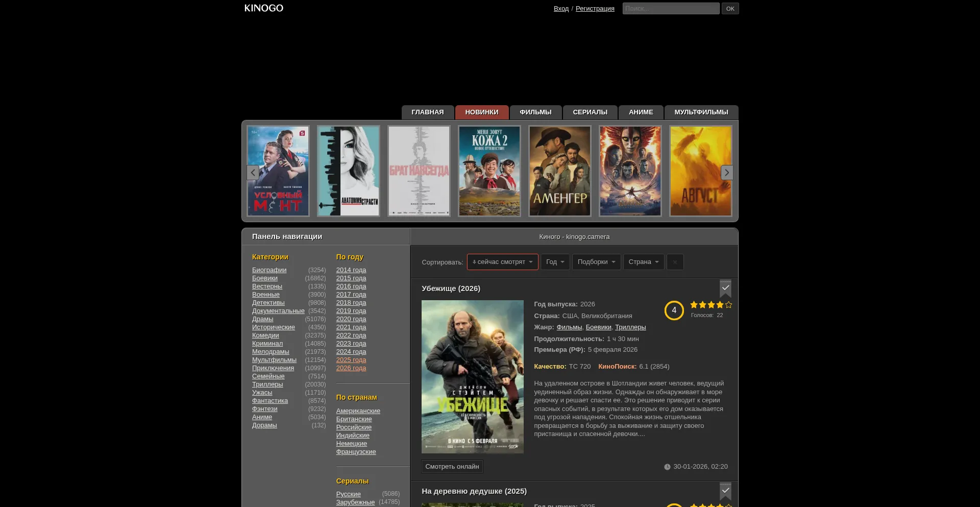The height and width of the screenshot is (507, 980).
Task: Click the Боевики genre link for Убежище
Action: tap(598, 327)
